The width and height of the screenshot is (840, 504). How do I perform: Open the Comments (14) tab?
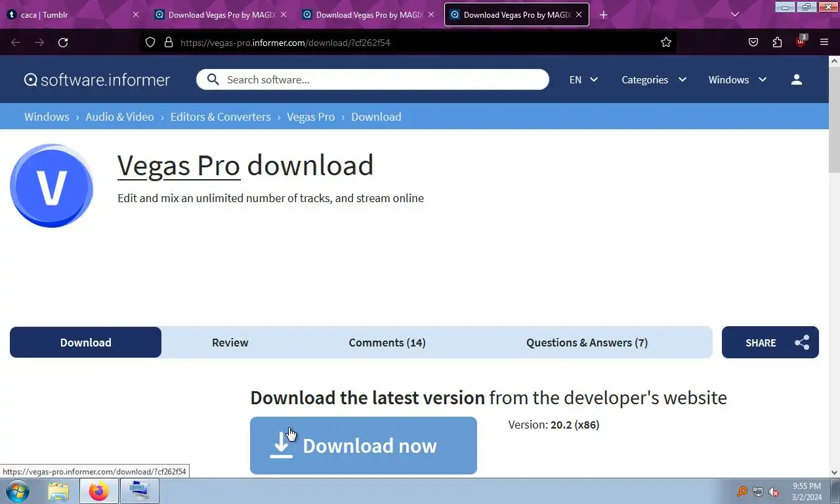point(387,343)
